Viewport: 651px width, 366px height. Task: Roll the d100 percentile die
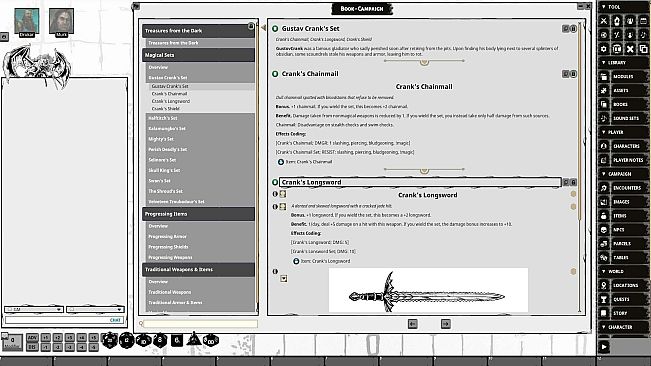click(x=210, y=341)
